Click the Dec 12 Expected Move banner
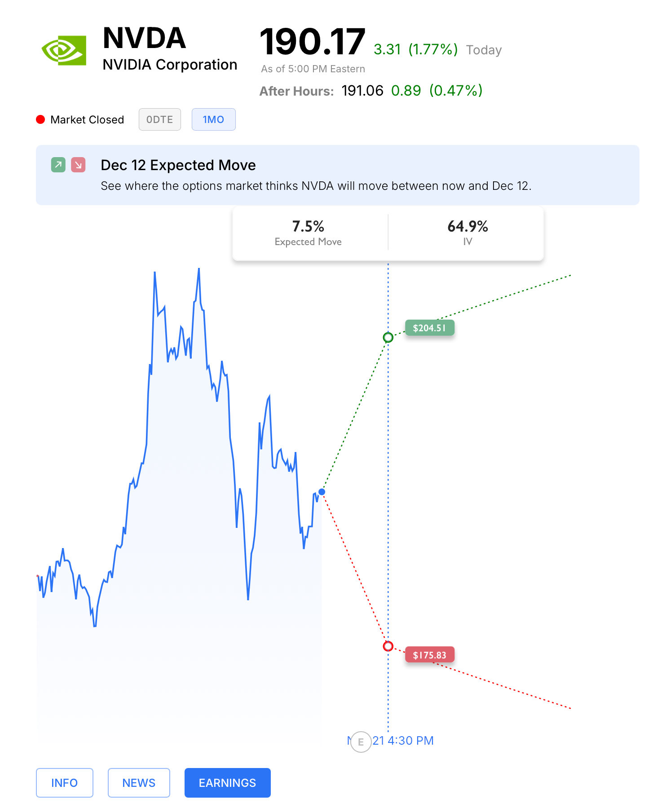Viewport: 657px width, 812px height. pyautogui.click(x=338, y=175)
